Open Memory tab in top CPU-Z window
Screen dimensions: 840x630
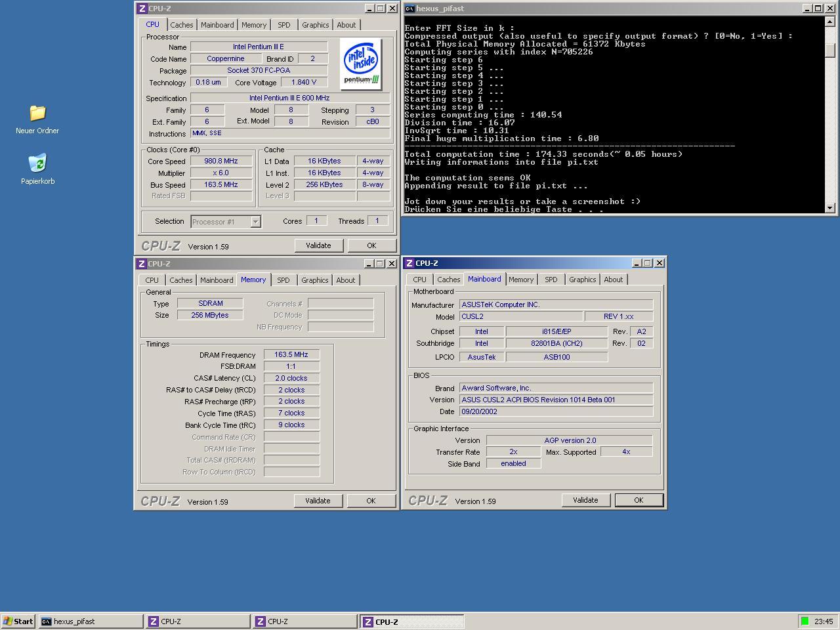click(x=254, y=25)
